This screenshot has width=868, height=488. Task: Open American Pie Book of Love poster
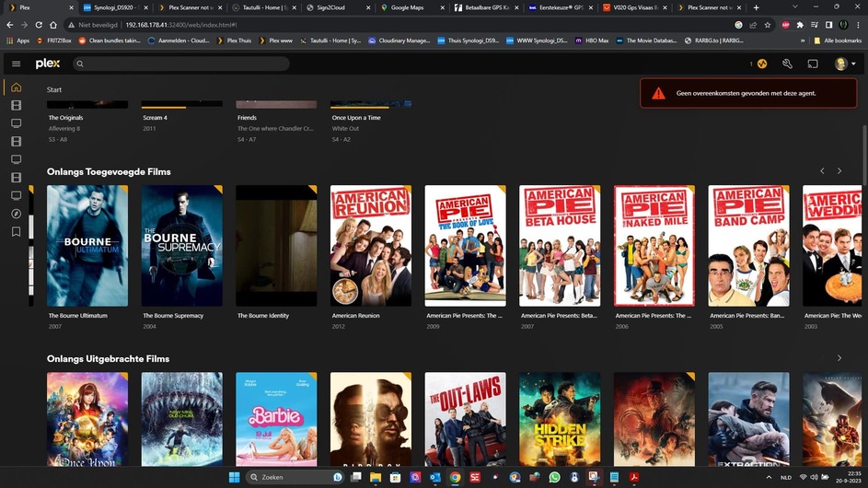465,246
